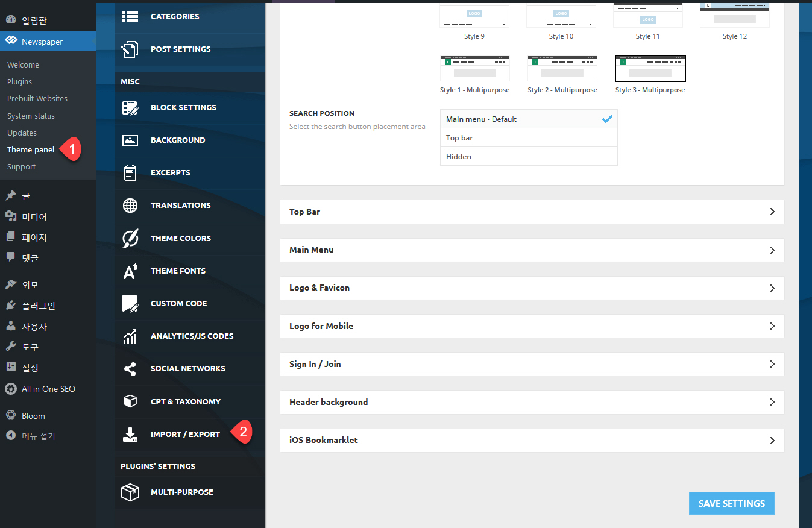
Task: Click the pin icon next to 글
Action: tap(11, 196)
